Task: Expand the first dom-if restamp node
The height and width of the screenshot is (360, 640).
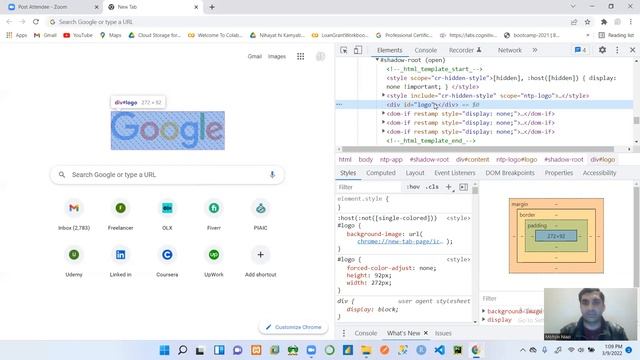Action: click(383, 113)
